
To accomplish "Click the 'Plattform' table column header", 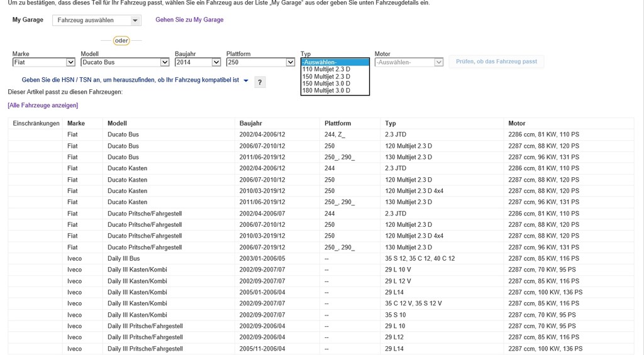I will [x=338, y=123].
